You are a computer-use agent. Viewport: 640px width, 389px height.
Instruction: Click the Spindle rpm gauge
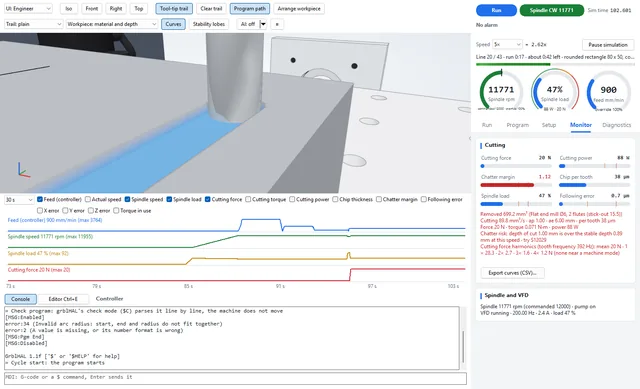[501, 91]
